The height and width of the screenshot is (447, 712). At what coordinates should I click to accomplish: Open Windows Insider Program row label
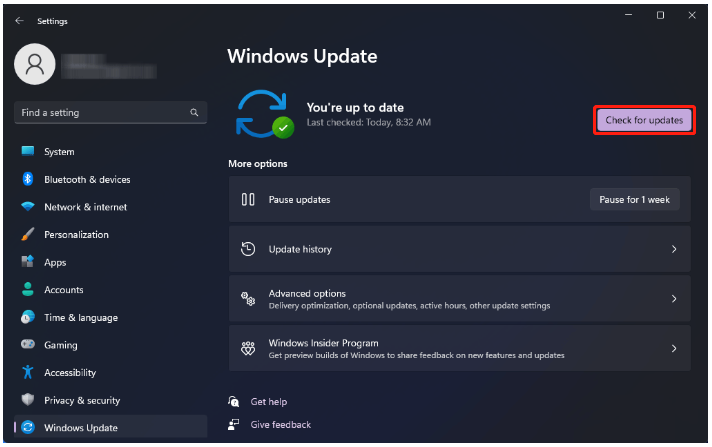[x=323, y=343]
